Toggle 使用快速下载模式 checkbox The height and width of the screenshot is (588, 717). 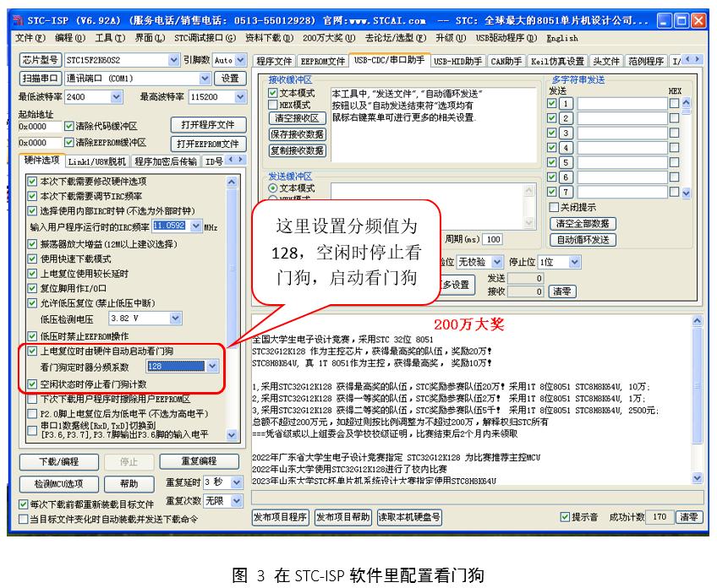[32, 259]
